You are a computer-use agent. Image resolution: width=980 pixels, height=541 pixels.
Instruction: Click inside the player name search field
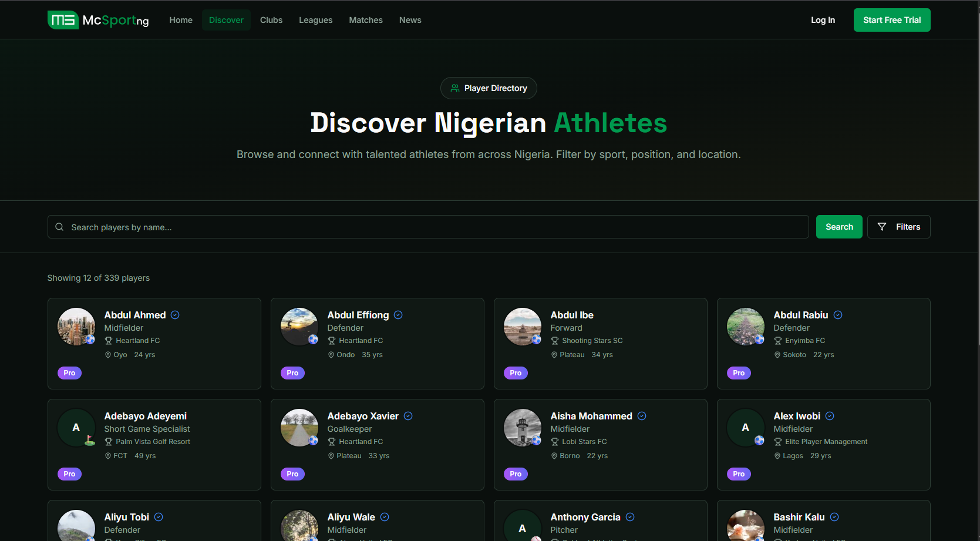point(411,227)
